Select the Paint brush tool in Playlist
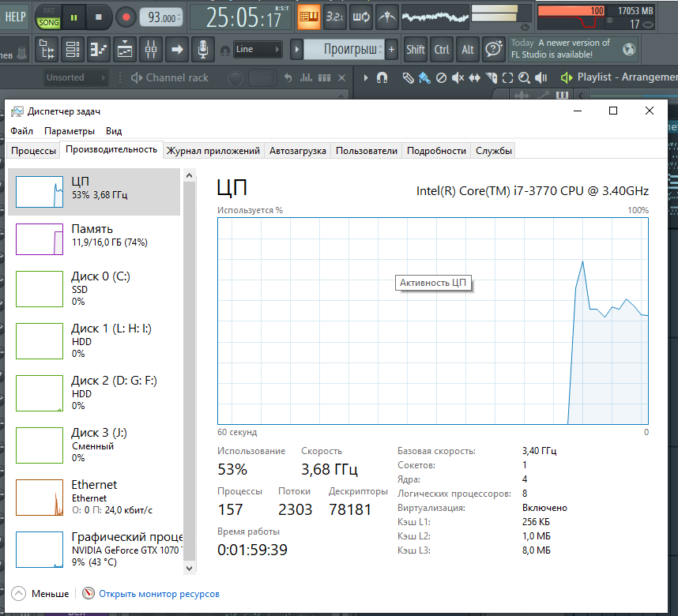 (x=424, y=78)
